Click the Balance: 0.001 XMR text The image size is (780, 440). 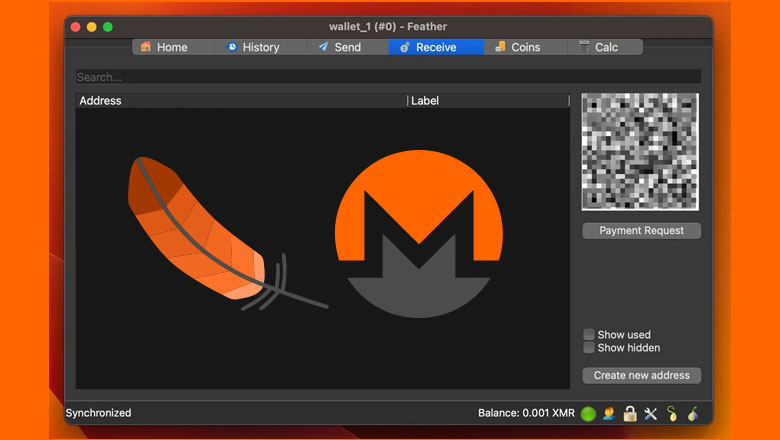click(x=526, y=413)
